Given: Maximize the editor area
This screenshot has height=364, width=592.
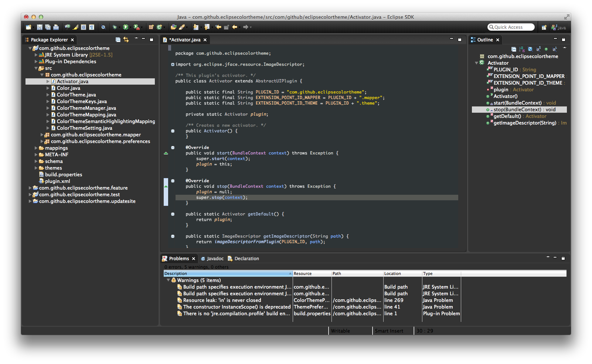Looking at the screenshot, I should point(460,39).
